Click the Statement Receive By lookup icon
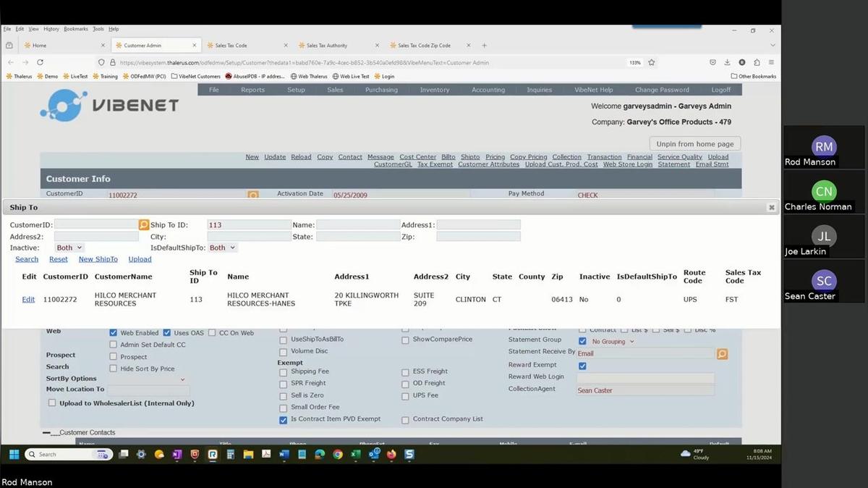The height and width of the screenshot is (488, 868). tap(721, 354)
